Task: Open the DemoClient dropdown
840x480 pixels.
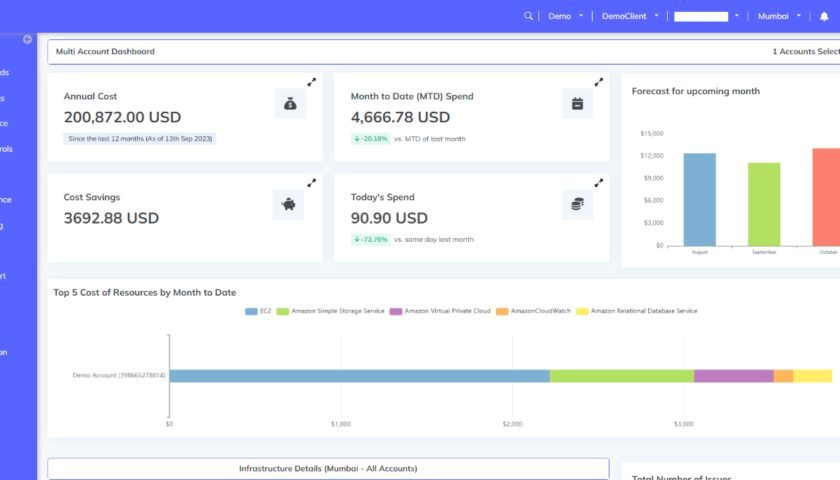Action: tap(630, 16)
